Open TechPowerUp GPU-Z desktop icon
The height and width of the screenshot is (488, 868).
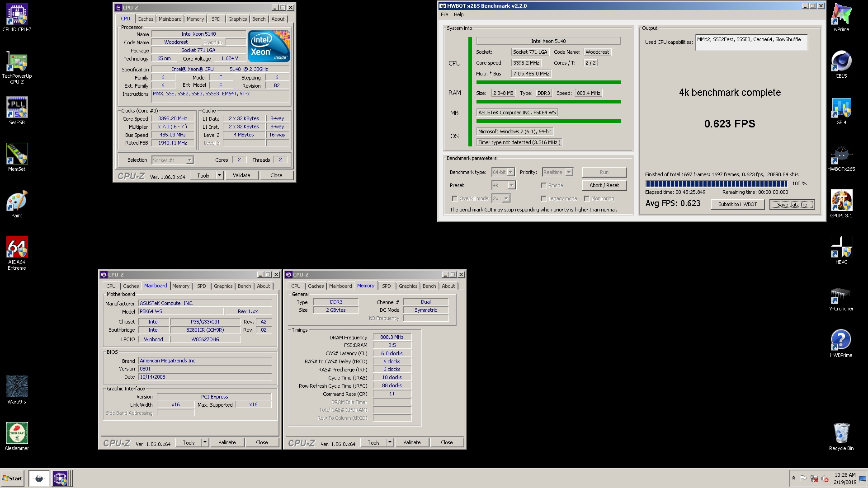pyautogui.click(x=17, y=68)
